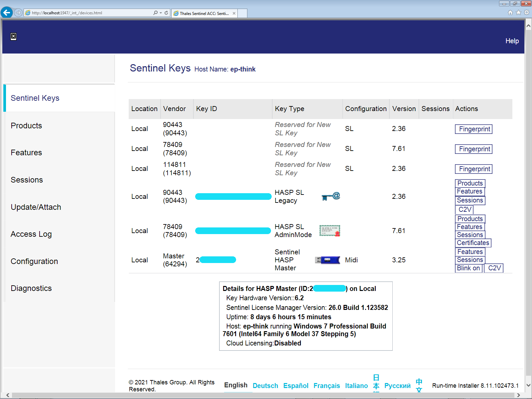The width and height of the screenshot is (532, 399).
Task: Click Features button for HASP SL Legacy key
Action: click(x=469, y=192)
